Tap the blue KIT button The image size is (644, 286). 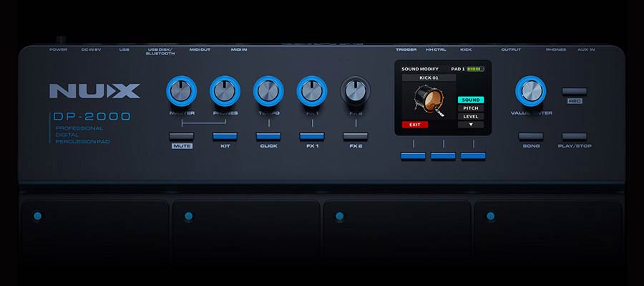click(225, 137)
